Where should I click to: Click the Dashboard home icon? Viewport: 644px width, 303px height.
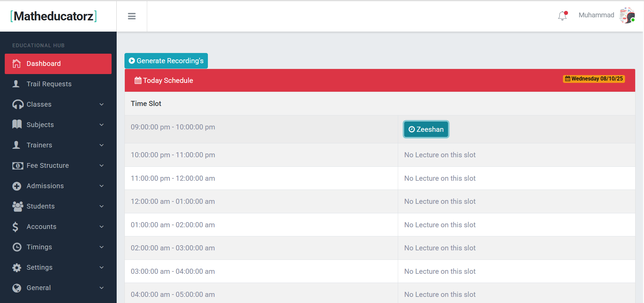[x=17, y=64]
